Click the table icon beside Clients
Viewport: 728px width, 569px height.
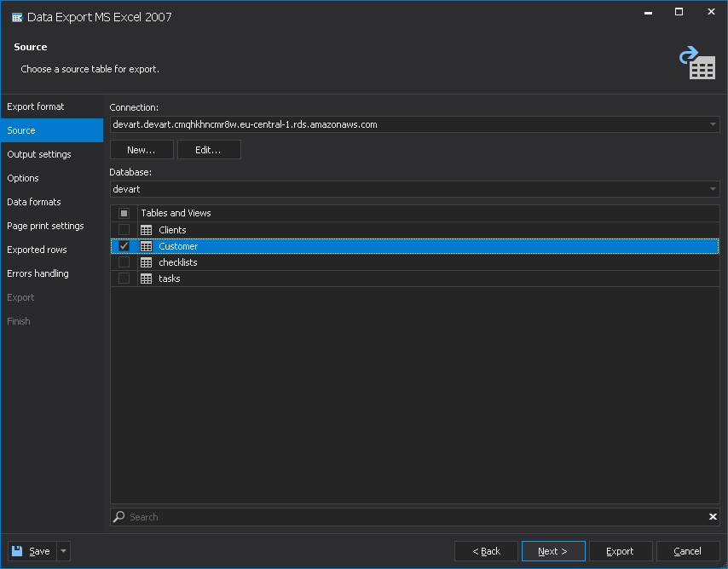(147, 230)
